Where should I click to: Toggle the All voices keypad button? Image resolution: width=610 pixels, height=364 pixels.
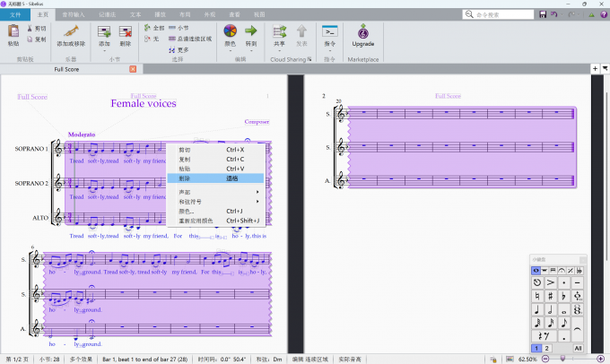pos(578,348)
